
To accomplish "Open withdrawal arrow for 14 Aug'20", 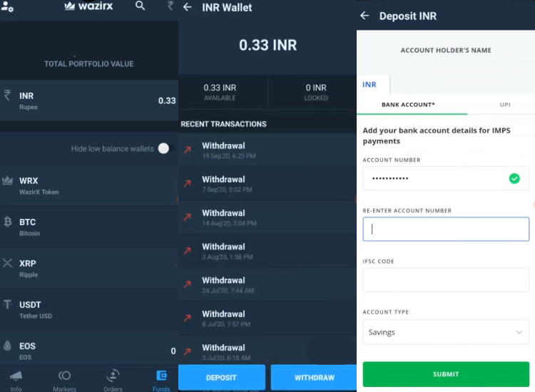I will pyautogui.click(x=188, y=217).
